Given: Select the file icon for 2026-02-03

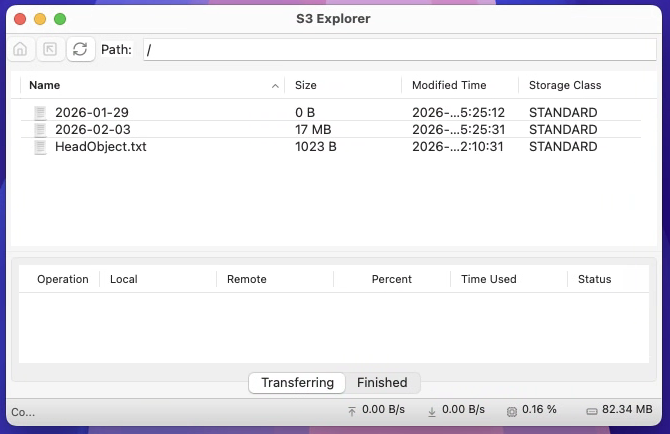Looking at the screenshot, I should click(x=40, y=129).
